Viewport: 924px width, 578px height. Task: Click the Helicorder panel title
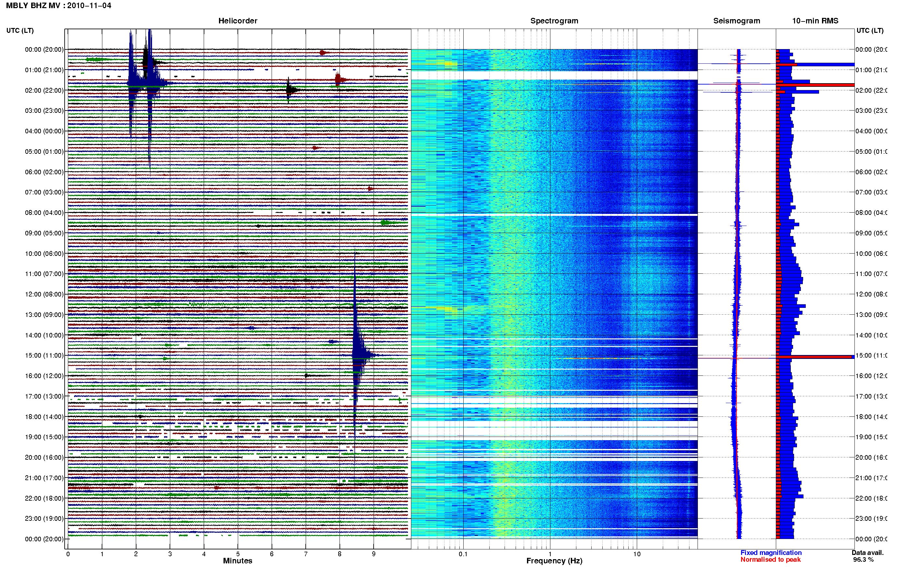pos(237,21)
